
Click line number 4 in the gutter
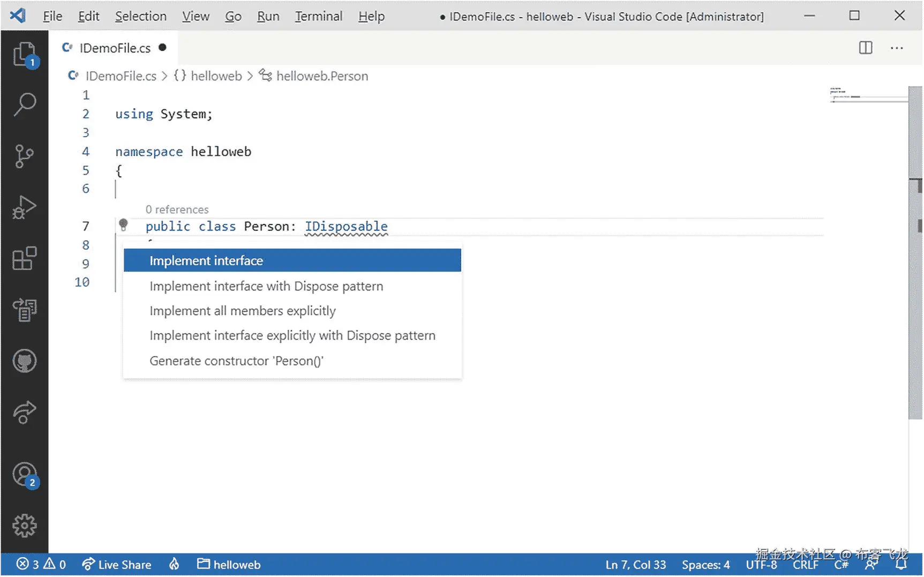click(86, 152)
